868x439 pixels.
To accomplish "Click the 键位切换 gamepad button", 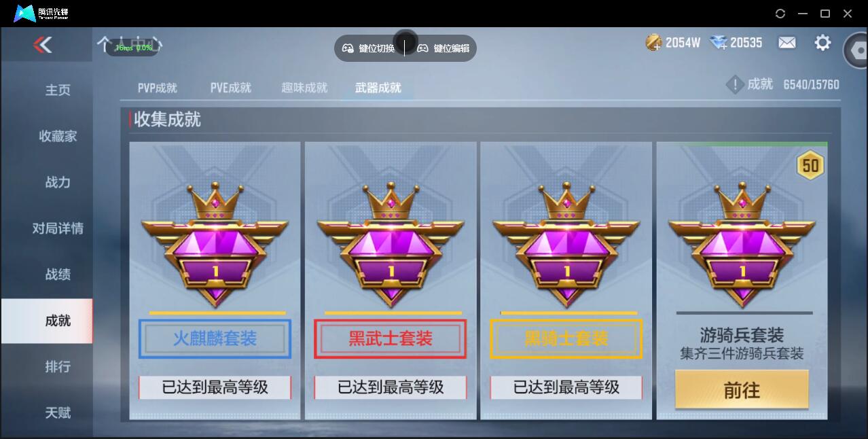I will tap(369, 48).
